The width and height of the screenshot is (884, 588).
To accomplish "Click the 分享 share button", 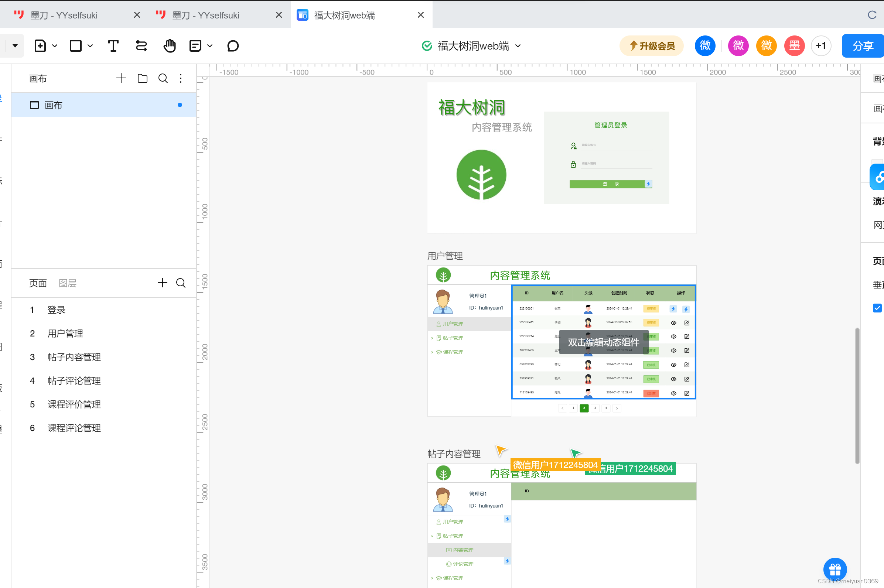I will 862,45.
